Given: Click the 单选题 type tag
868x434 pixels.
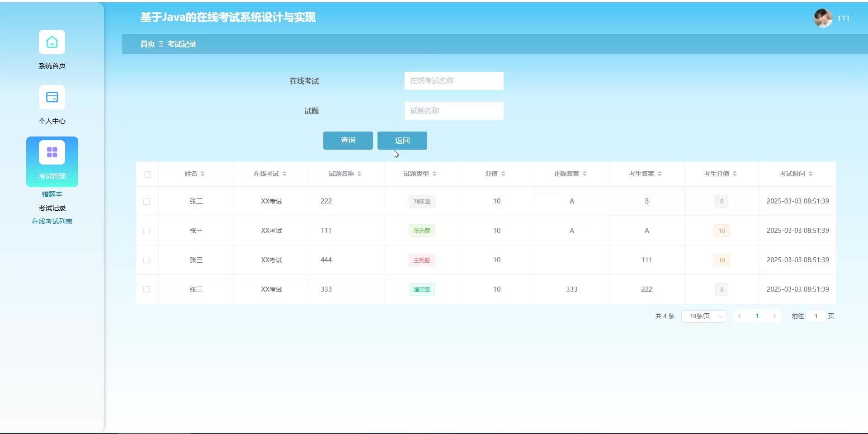Looking at the screenshot, I should [x=422, y=231].
